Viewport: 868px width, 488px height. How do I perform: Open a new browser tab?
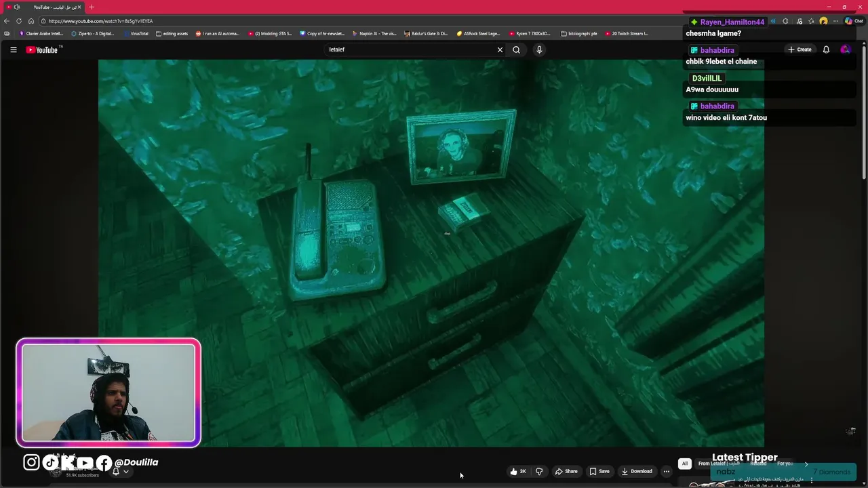point(92,7)
